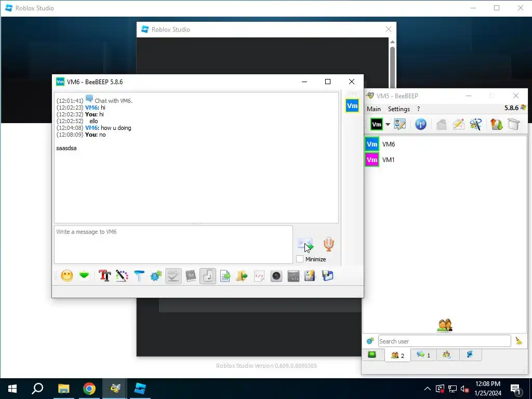
Task: Click the 'how u doing' message
Action: point(116,128)
